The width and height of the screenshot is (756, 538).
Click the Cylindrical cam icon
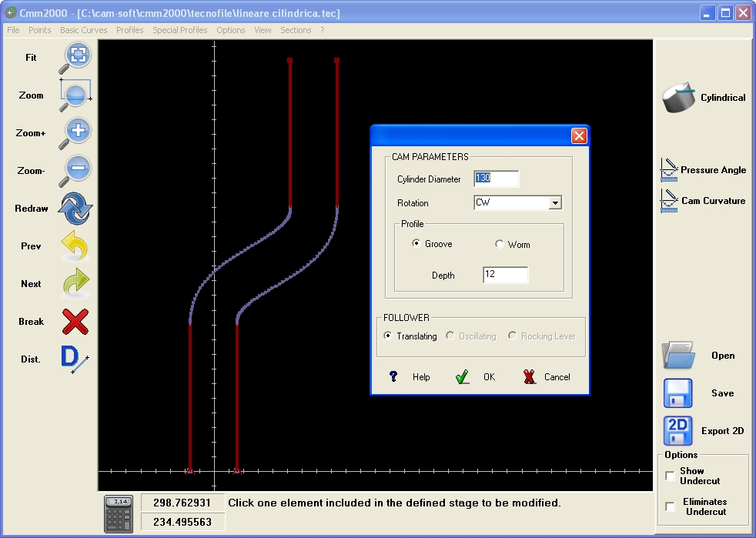(678, 98)
